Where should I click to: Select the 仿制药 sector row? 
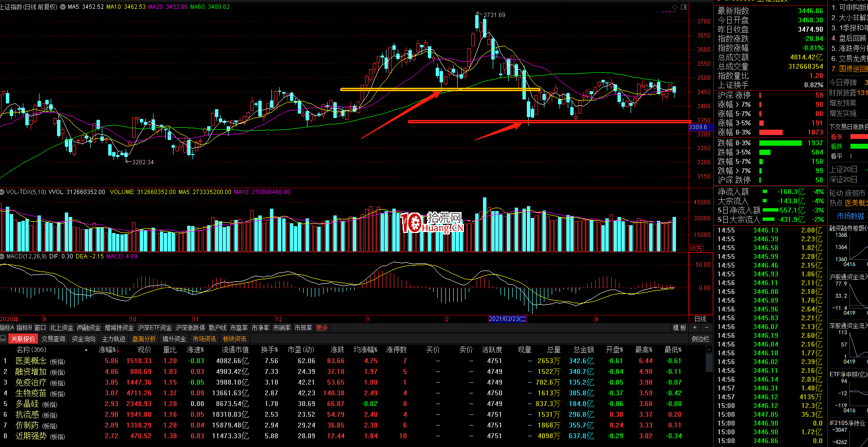pos(353,425)
